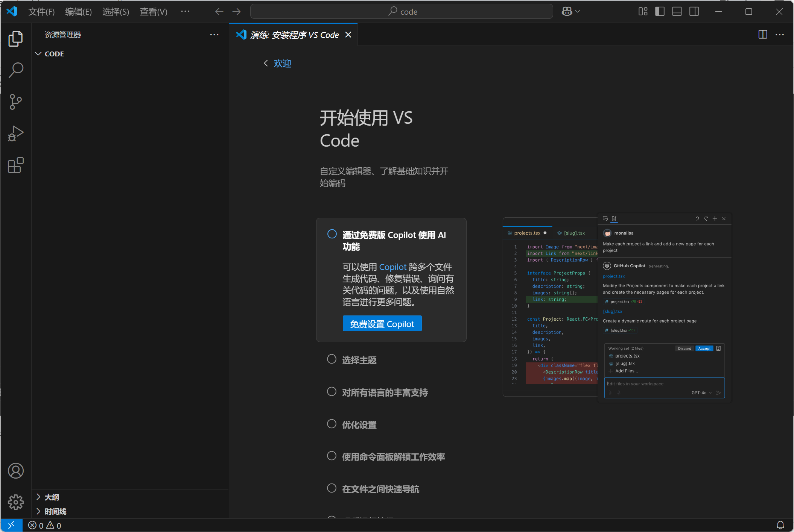Viewport: 794px width, 532px height.
Task: Click the code search command center box
Action: click(x=402, y=12)
